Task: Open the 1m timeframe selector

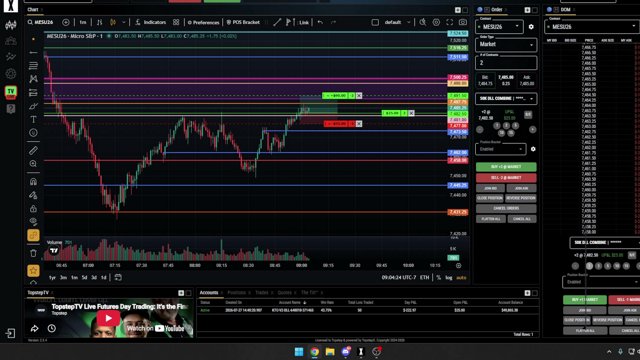Action: 83,22
